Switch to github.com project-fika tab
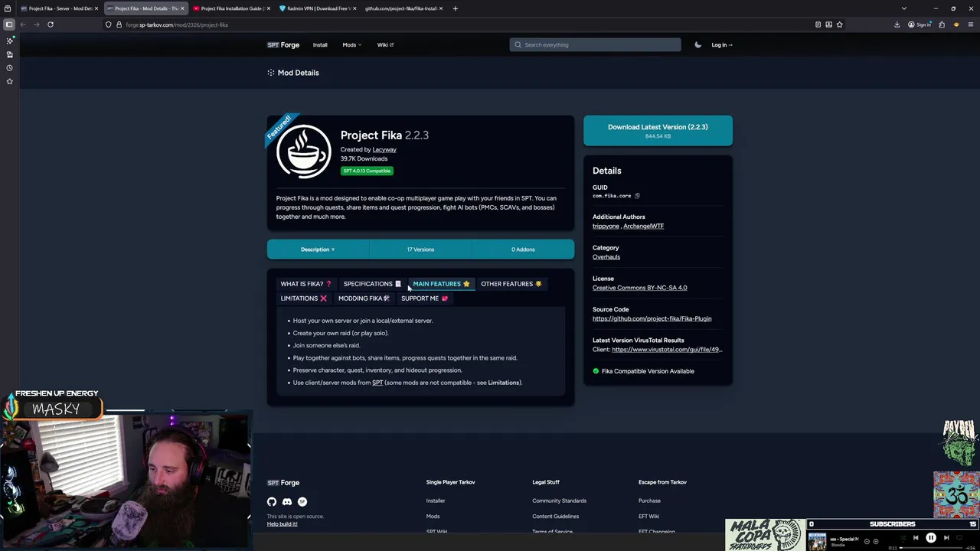Image resolution: width=980 pixels, height=551 pixels. pos(403,8)
